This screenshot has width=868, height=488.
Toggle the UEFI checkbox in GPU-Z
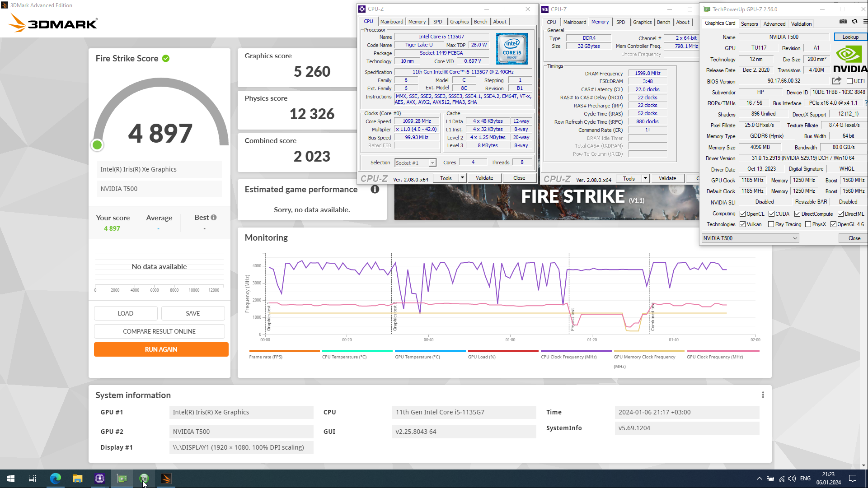click(x=849, y=81)
